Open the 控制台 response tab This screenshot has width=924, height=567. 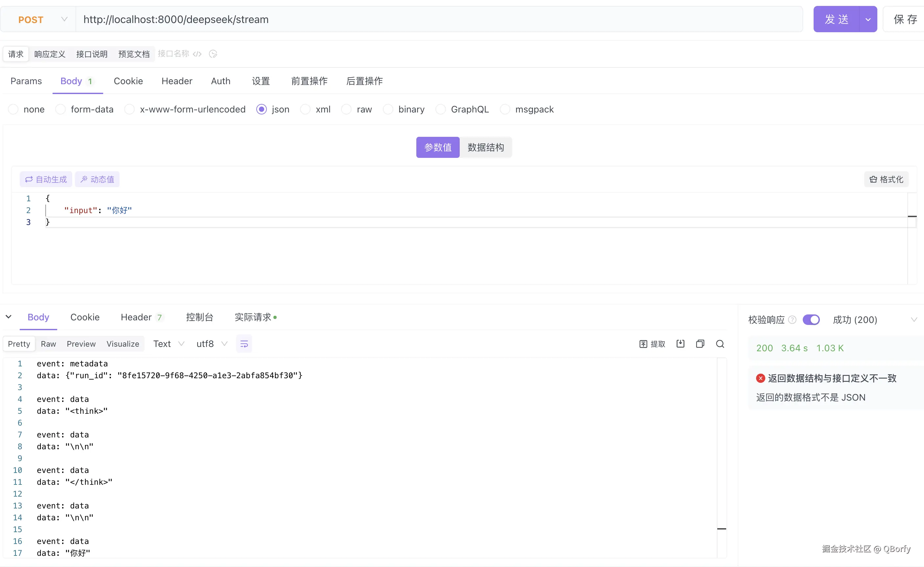(199, 317)
